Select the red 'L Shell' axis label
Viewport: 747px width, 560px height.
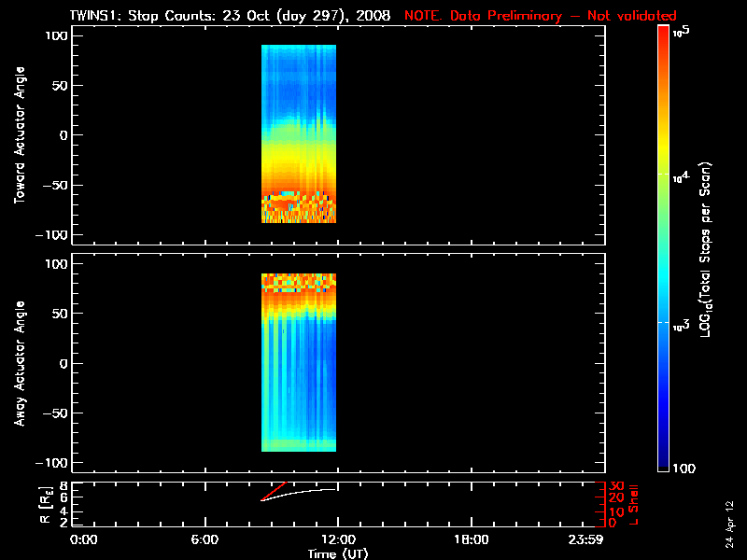click(635, 504)
